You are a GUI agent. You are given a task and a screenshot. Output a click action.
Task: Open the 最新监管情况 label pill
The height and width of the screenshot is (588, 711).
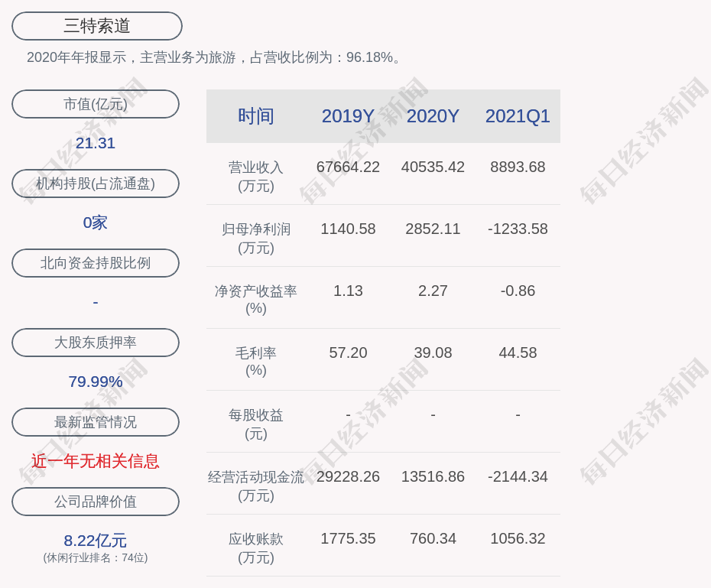tap(96, 422)
